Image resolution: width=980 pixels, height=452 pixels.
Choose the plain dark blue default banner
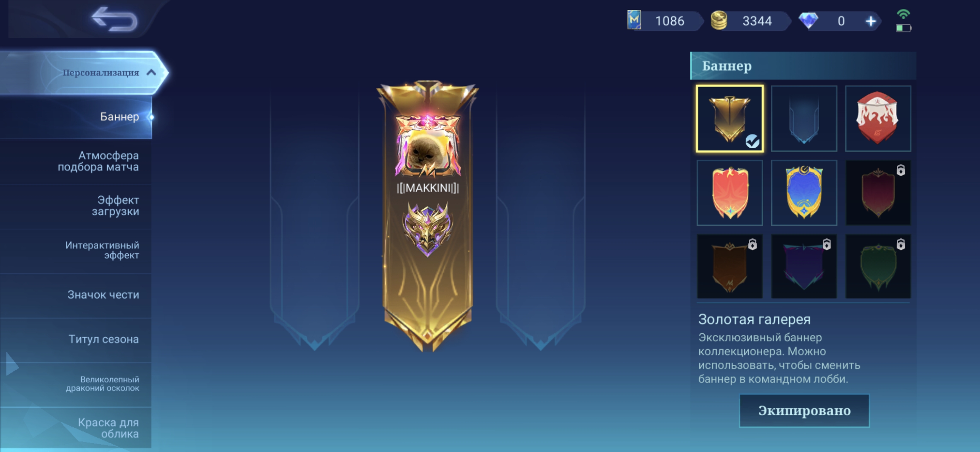pos(804,118)
